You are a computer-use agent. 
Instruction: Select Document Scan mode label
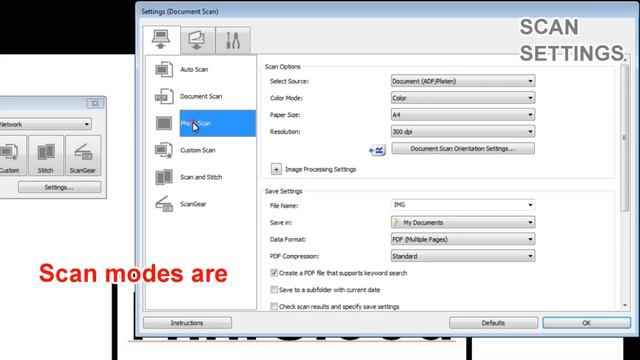click(201, 96)
